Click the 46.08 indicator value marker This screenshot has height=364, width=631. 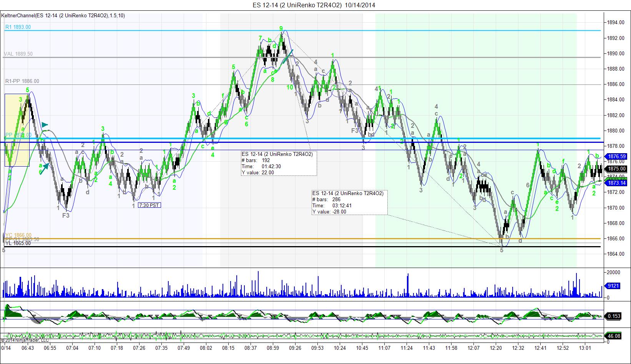(x=613, y=336)
